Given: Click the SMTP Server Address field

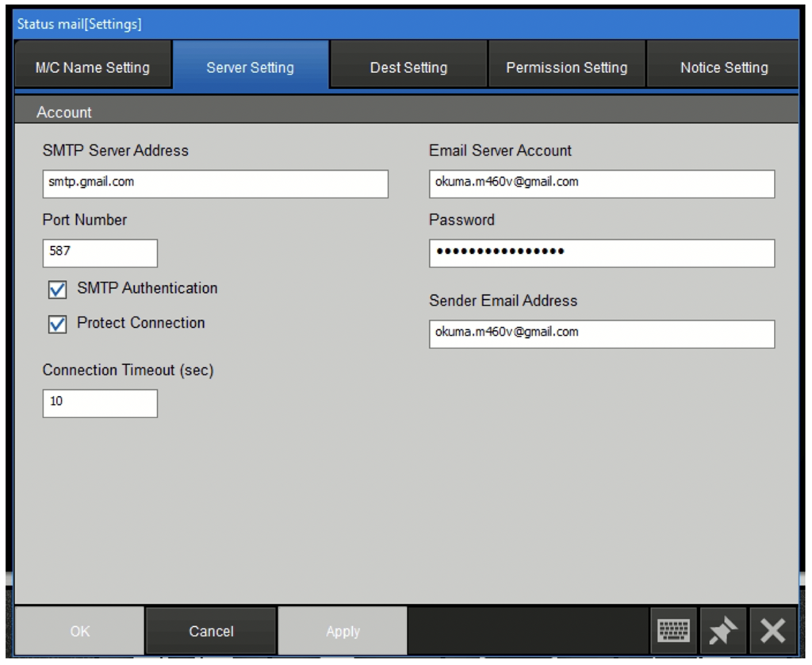Looking at the screenshot, I should [215, 183].
